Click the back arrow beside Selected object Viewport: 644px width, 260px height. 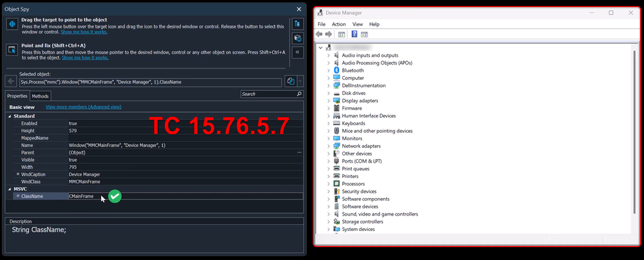pos(11,82)
